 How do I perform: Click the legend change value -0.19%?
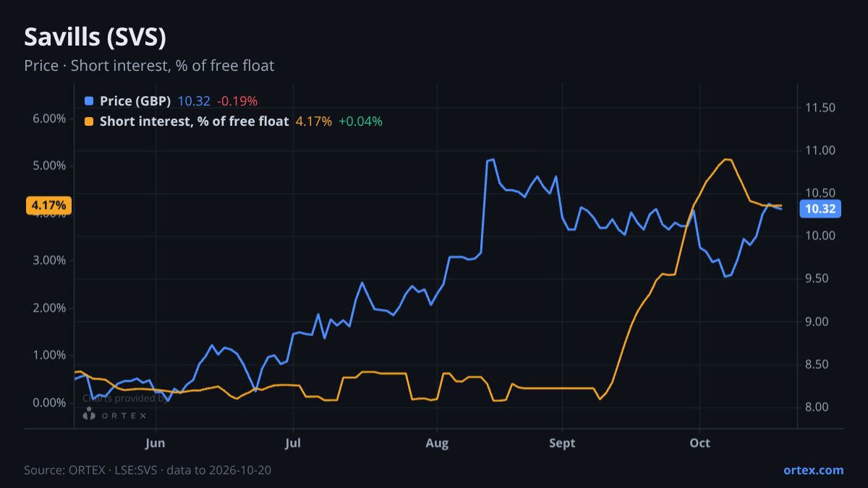pos(237,101)
